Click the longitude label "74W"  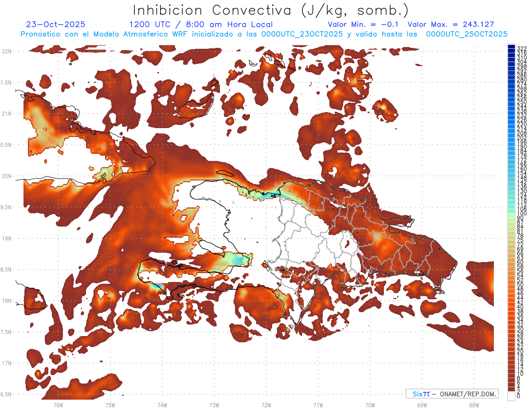click(x=162, y=405)
